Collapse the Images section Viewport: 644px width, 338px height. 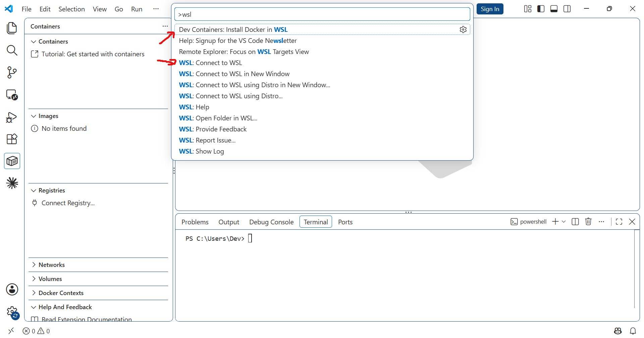pos(98,116)
